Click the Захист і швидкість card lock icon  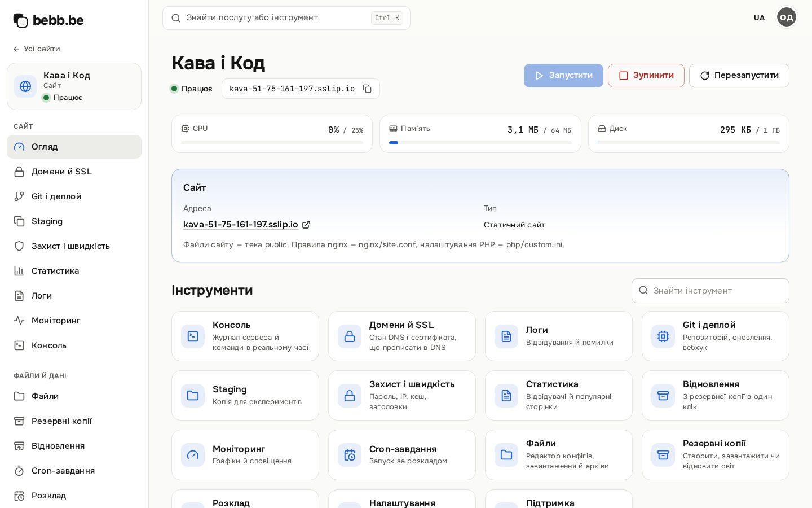point(350,396)
